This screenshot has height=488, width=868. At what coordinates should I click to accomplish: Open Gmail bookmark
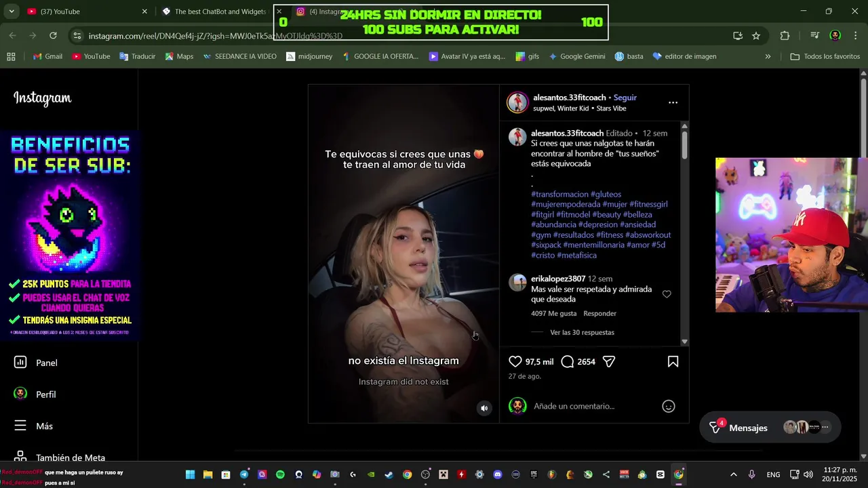pos(47,56)
